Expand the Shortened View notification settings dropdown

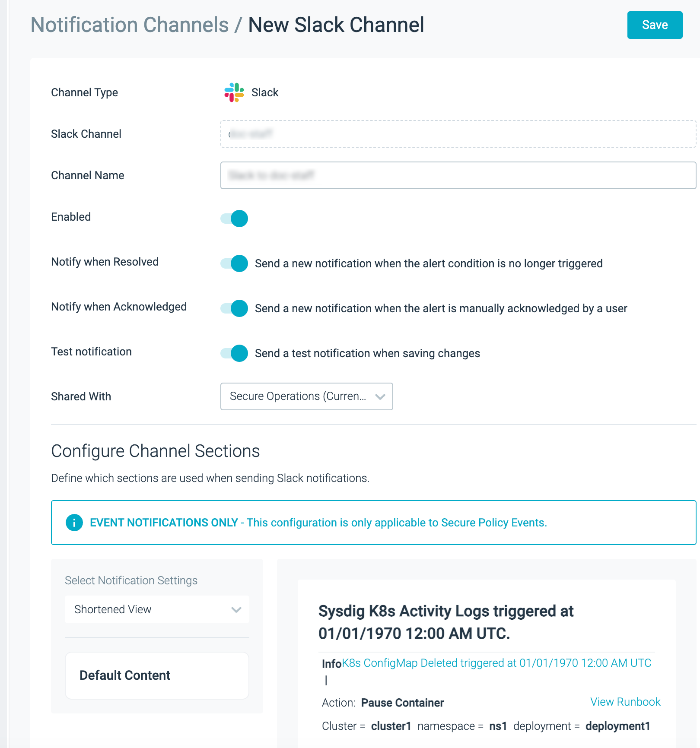157,609
